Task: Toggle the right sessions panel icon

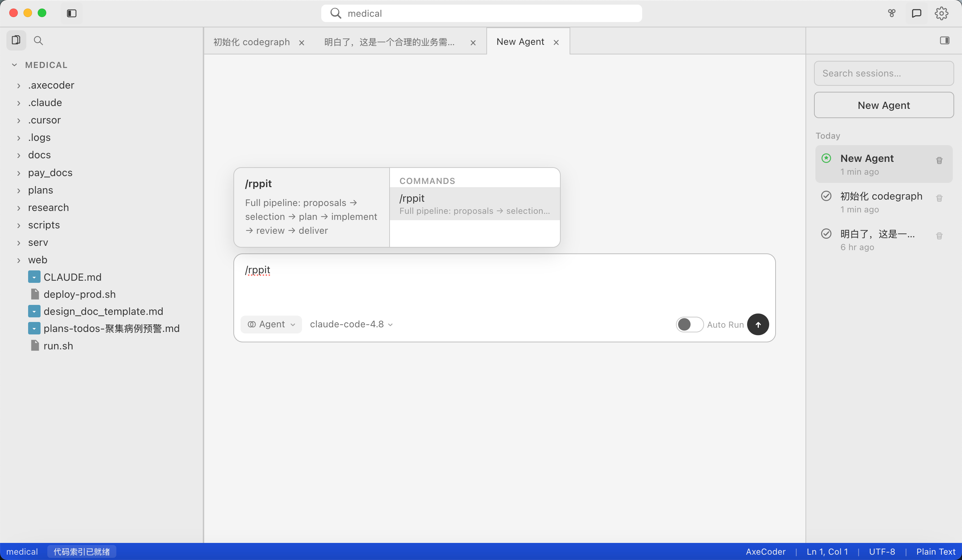Action: point(945,41)
